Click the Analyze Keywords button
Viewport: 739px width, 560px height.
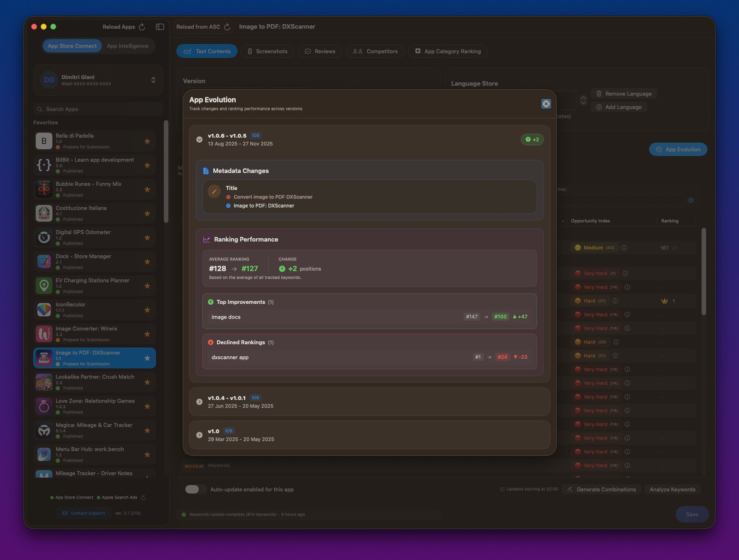pos(672,489)
